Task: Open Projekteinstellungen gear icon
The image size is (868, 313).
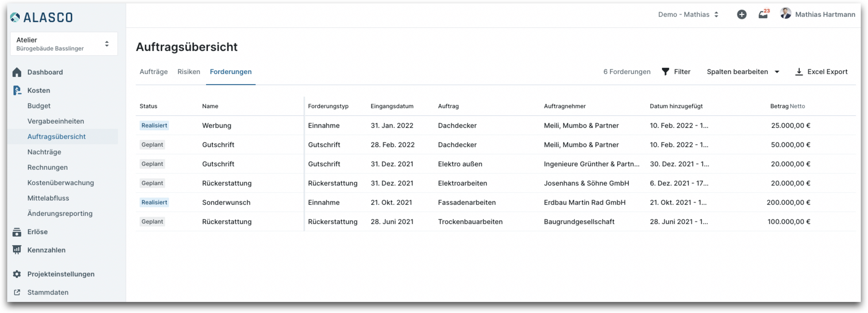Action: (x=17, y=274)
